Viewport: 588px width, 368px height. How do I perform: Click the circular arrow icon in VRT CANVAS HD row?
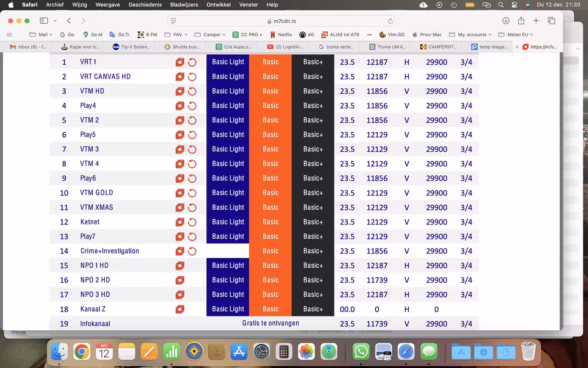pos(192,77)
